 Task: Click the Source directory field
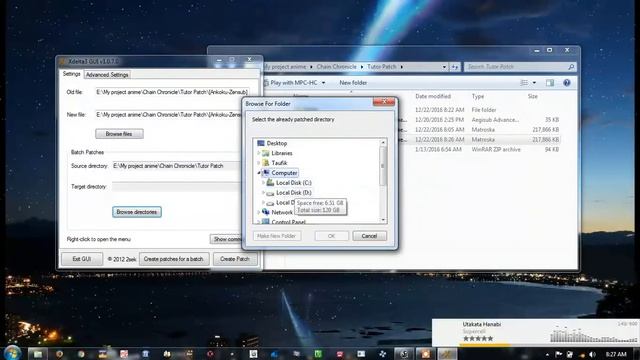(x=177, y=166)
